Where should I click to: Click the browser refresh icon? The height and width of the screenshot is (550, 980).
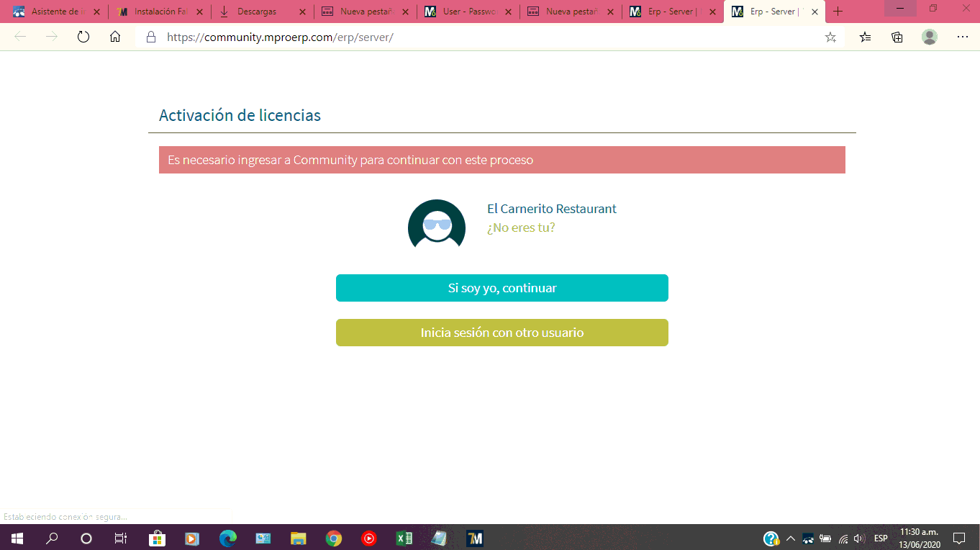click(83, 37)
